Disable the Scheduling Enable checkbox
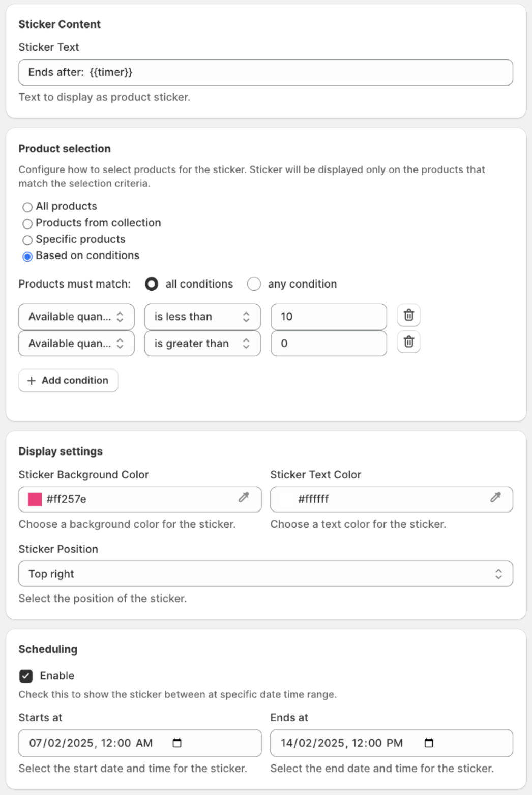The height and width of the screenshot is (795, 532). [26, 676]
